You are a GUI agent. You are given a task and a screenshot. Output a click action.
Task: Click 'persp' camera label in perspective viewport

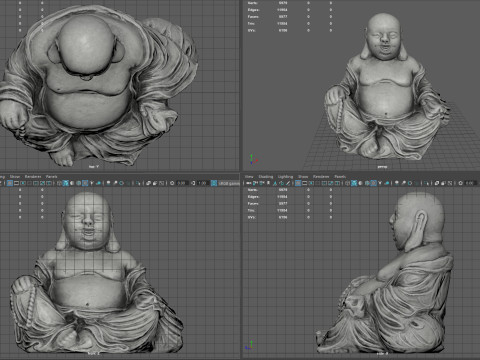click(x=382, y=166)
